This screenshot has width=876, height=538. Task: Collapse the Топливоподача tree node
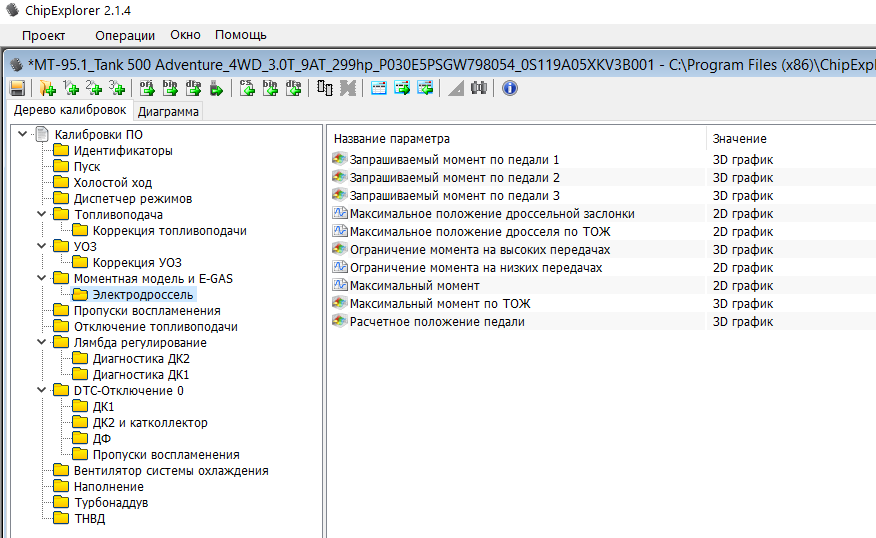tap(41, 215)
